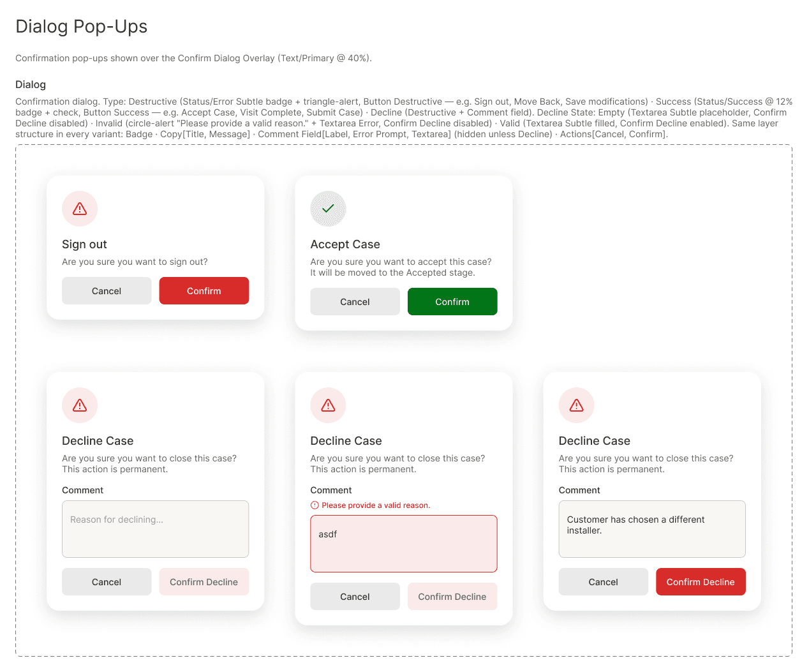
Task: Cancel the Accept Case dialog
Action: (355, 302)
